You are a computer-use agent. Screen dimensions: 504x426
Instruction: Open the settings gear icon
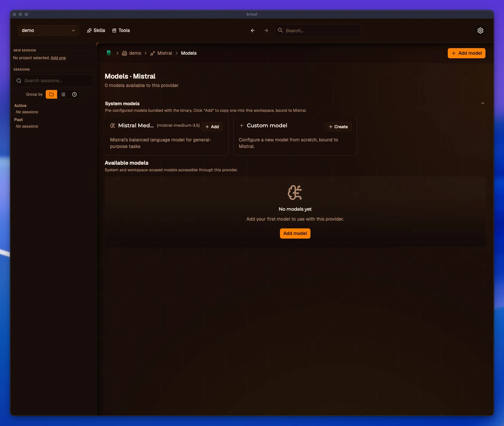pos(480,30)
